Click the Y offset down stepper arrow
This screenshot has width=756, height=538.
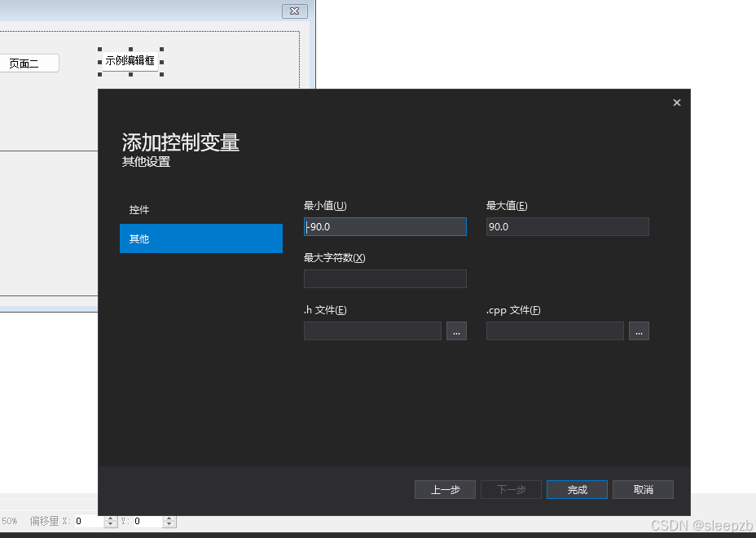[x=169, y=524]
